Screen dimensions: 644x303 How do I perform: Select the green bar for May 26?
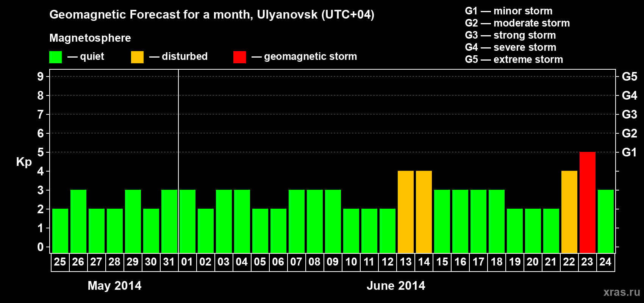point(78,221)
